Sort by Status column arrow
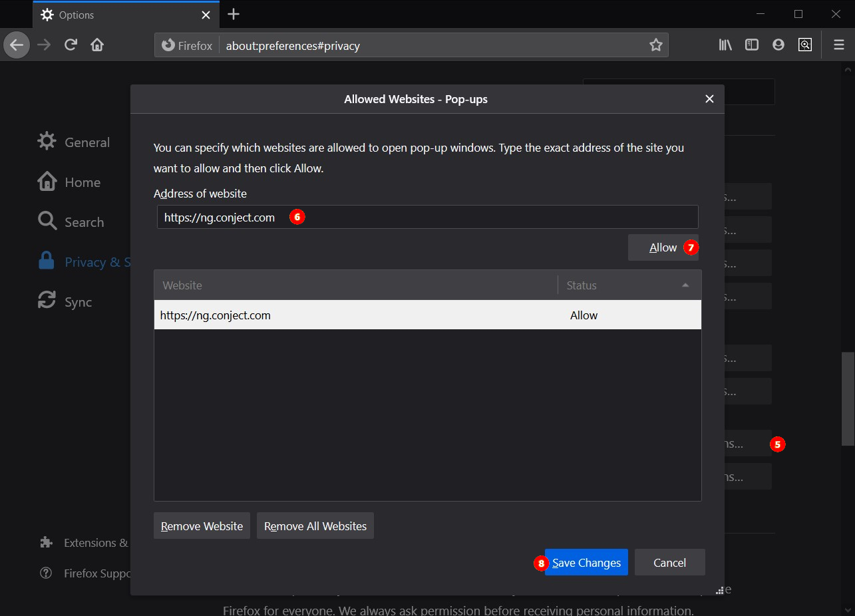The image size is (855, 616). coord(685,285)
